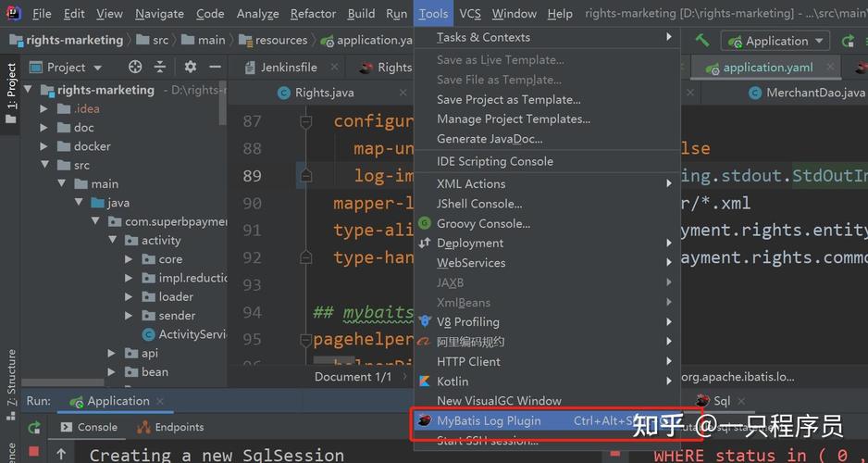Viewport: 868px width, 463px height.
Task: Open the VCS menu
Action: [x=469, y=14]
